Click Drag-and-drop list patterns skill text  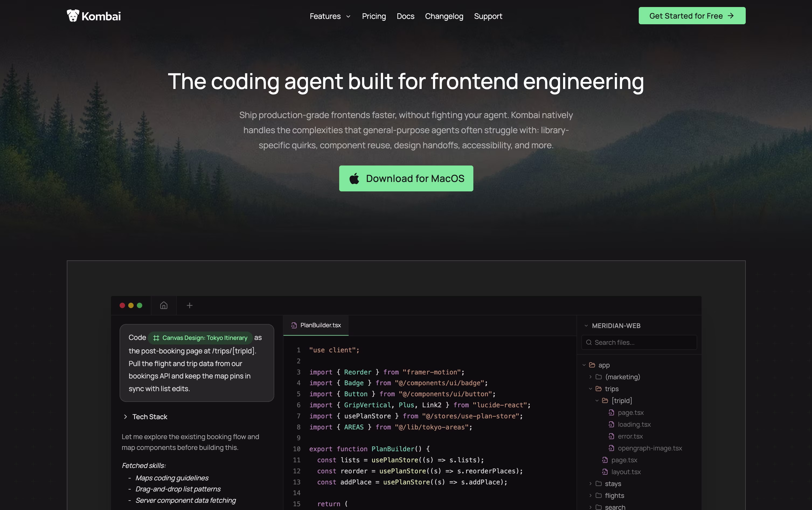tap(178, 489)
